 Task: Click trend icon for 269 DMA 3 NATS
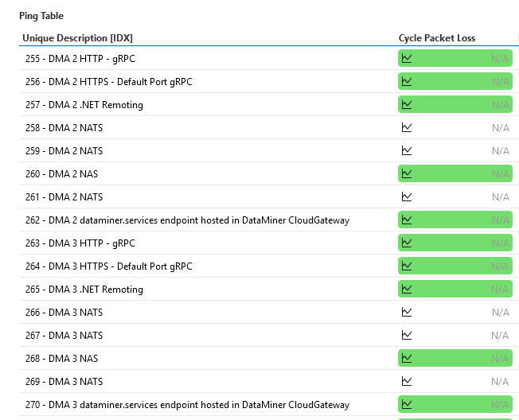pyautogui.click(x=407, y=381)
